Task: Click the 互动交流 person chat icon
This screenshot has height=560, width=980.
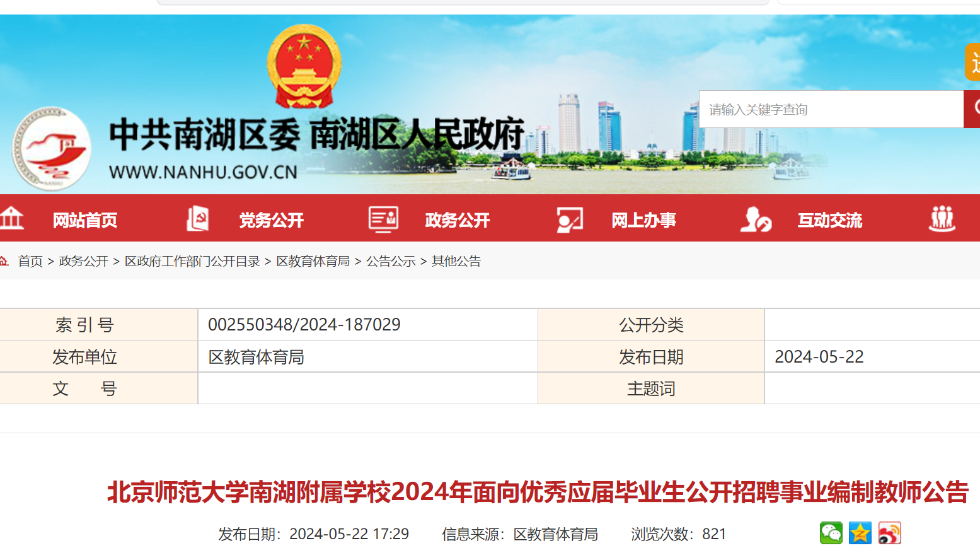Action: [x=756, y=219]
